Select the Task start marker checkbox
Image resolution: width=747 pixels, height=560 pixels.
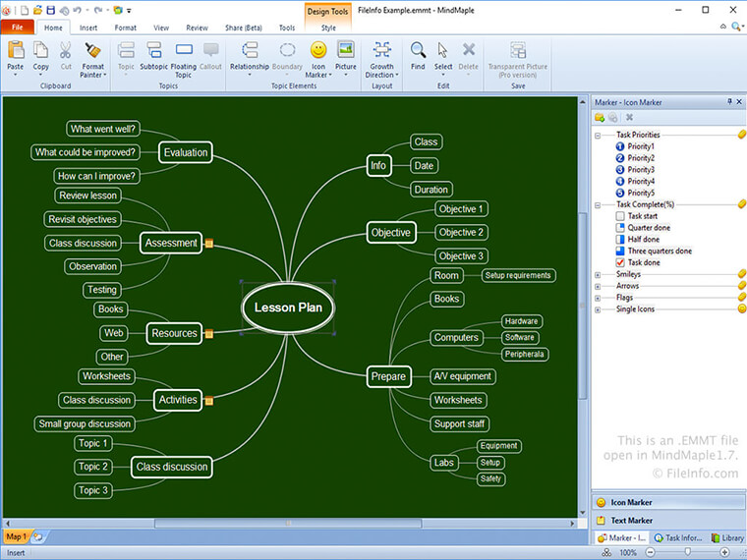[620, 216]
